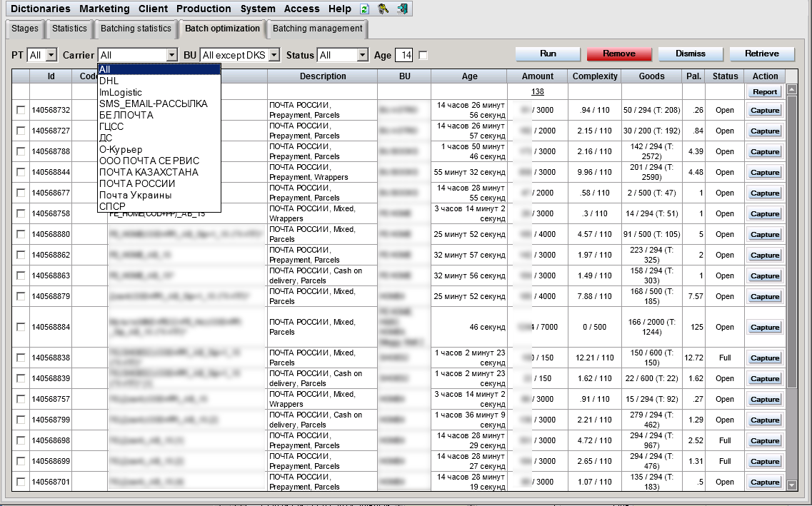The image size is (812, 506).
Task: Click table scrollbar down arrow
Action: (x=791, y=485)
